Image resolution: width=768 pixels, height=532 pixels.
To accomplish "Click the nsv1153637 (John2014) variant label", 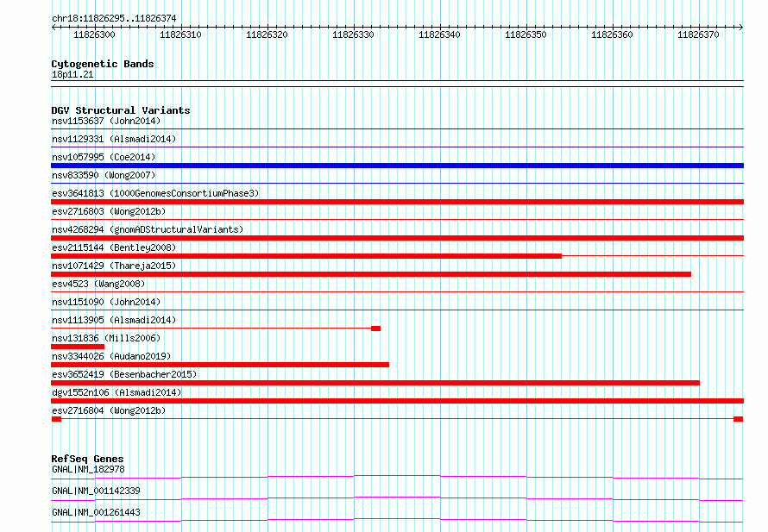I will click(x=106, y=121).
